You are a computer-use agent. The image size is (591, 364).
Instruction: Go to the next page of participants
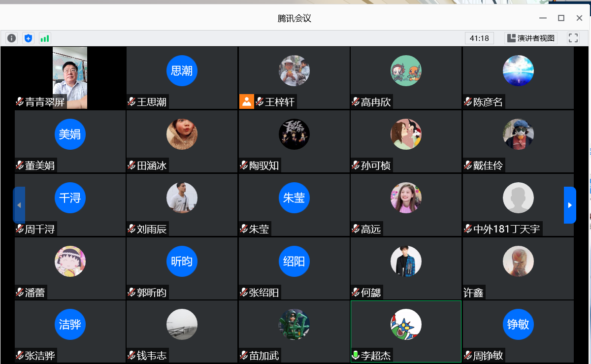point(570,205)
